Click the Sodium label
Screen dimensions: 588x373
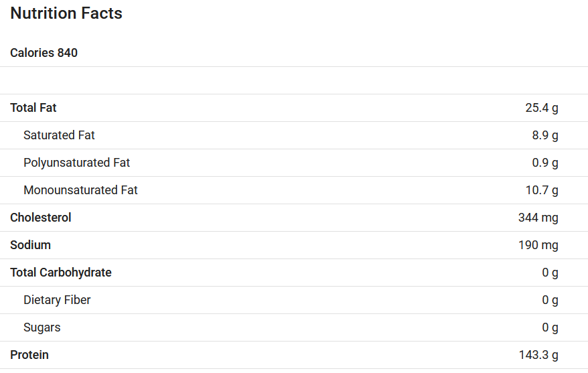(x=30, y=245)
